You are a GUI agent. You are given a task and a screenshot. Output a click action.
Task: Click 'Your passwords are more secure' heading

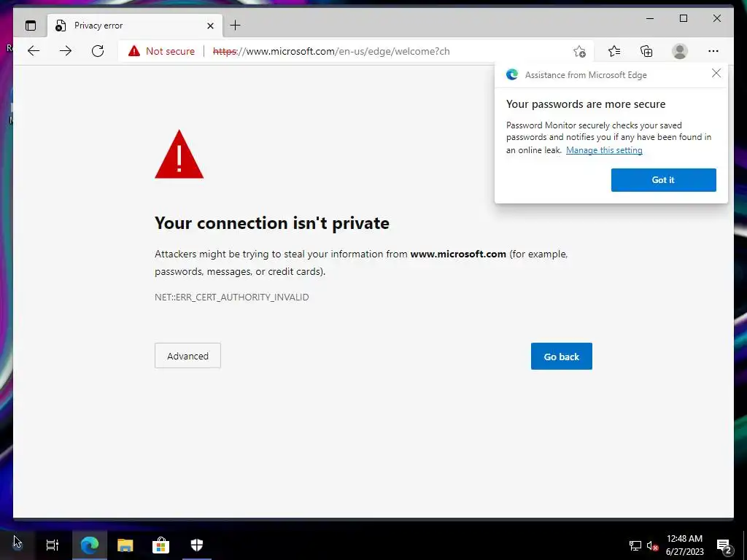click(x=586, y=104)
